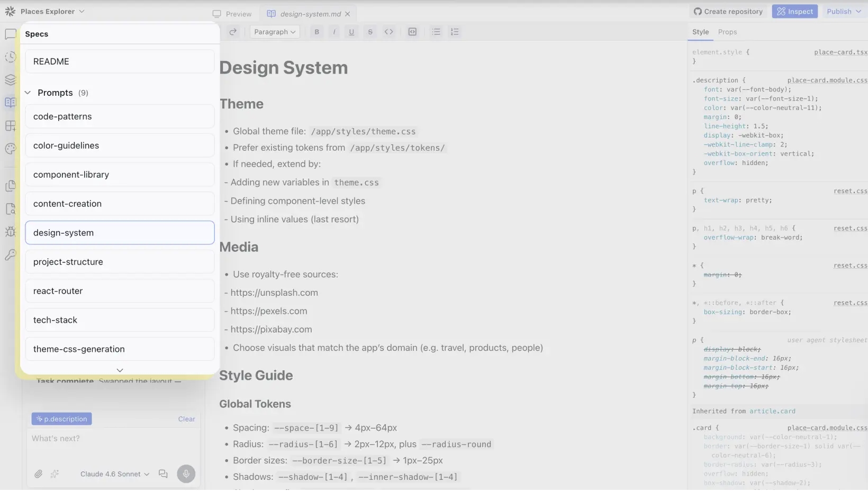Start voice input with the microphone icon

[x=186, y=474]
